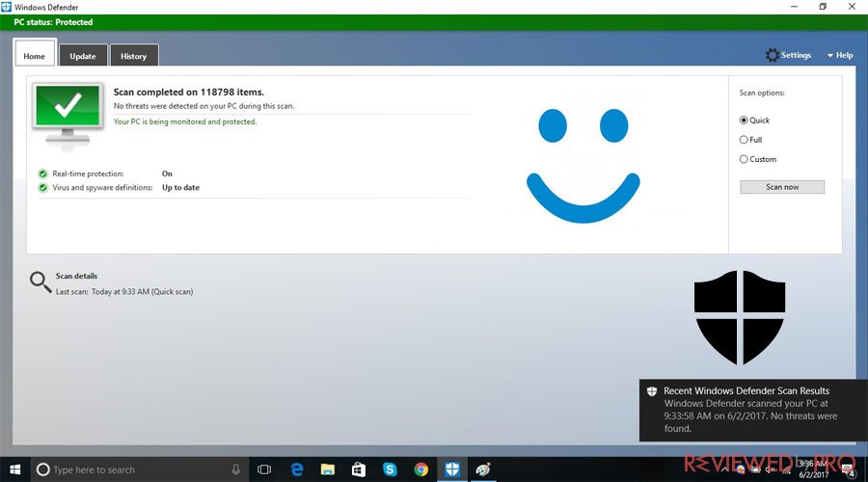This screenshot has width=868, height=482.
Task: Click the shield icon in the notification
Action: click(x=652, y=391)
